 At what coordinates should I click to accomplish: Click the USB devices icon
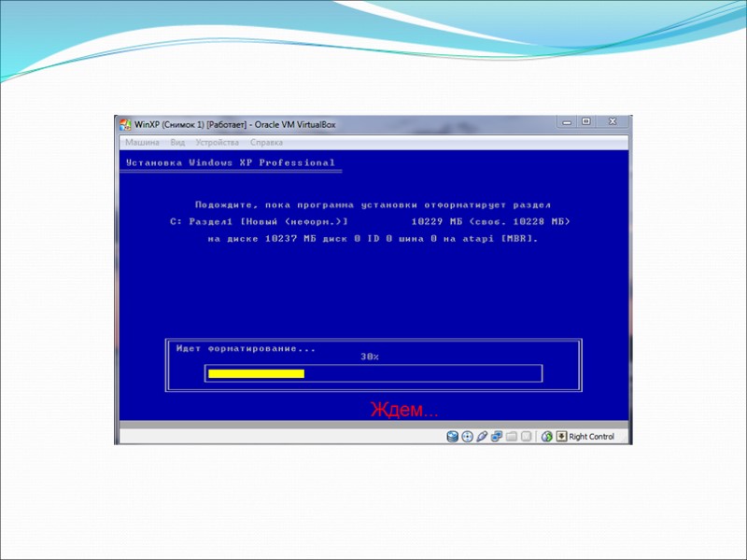[x=482, y=436]
